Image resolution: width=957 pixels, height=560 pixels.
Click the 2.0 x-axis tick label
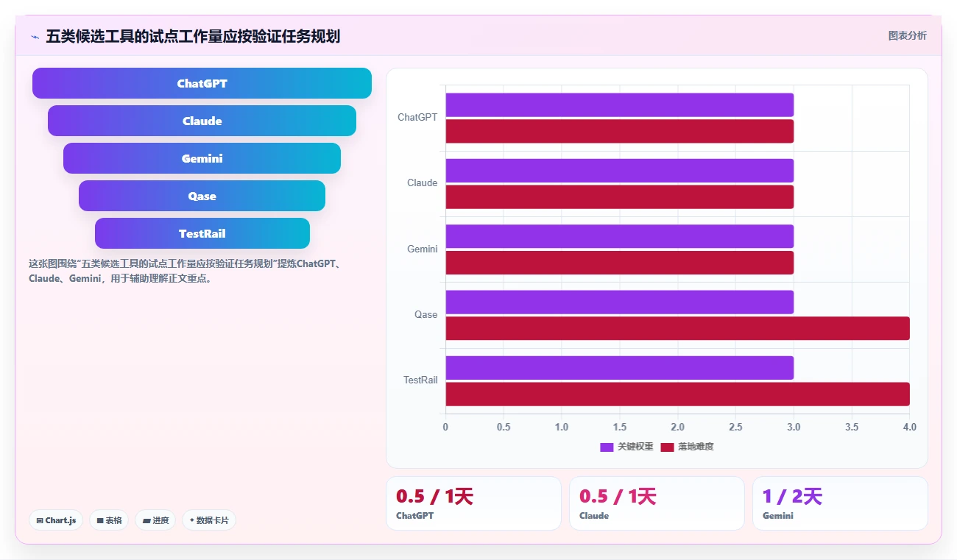(x=677, y=427)
